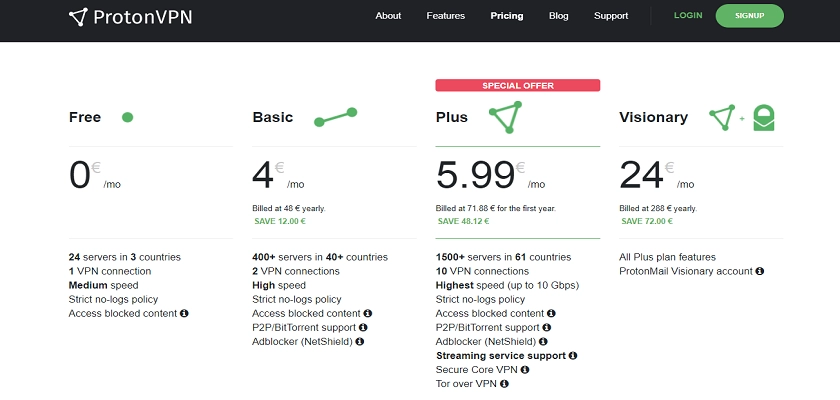Click the 4 € /mo price
Viewport: 840px width, 400px height.
[x=279, y=176]
